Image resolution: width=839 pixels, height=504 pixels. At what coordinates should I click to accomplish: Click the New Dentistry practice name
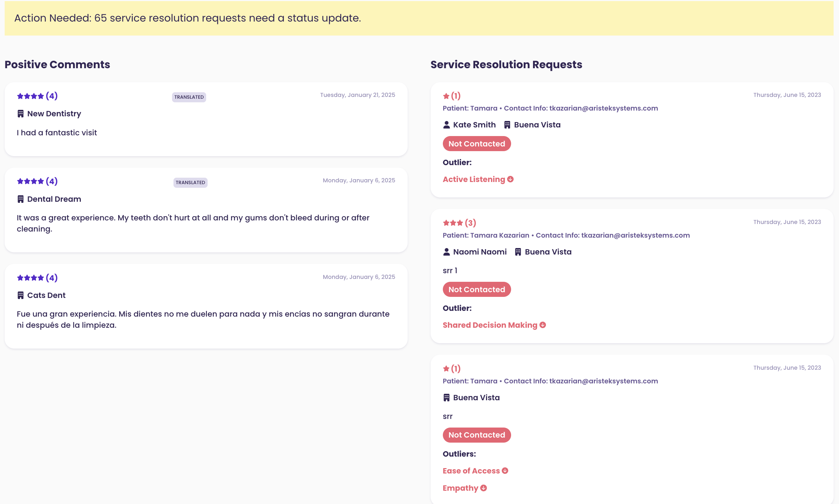point(54,114)
